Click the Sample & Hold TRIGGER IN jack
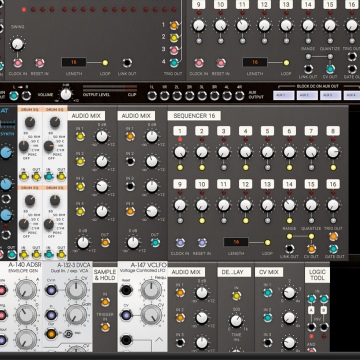 pos(105,327)
